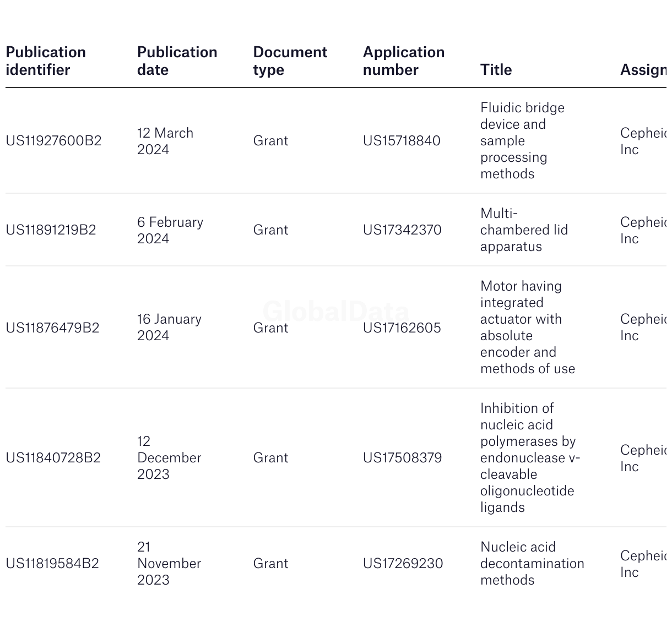Click the Title column header
672x622 pixels.
(496, 70)
